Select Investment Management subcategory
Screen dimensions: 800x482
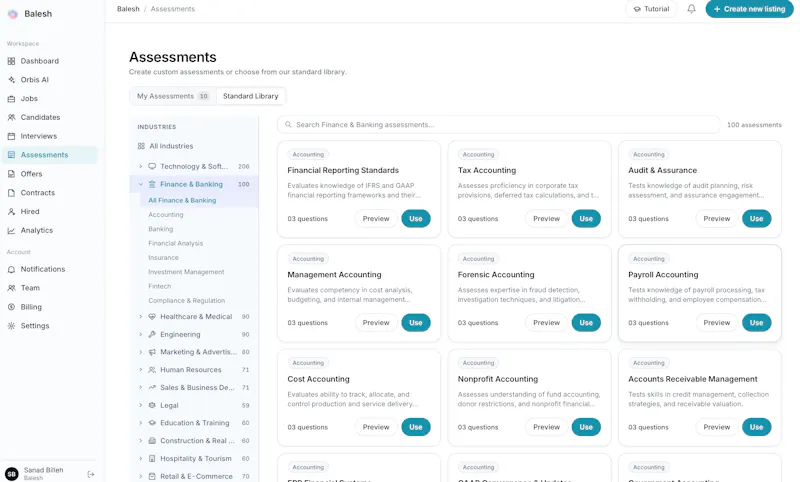pyautogui.click(x=186, y=272)
